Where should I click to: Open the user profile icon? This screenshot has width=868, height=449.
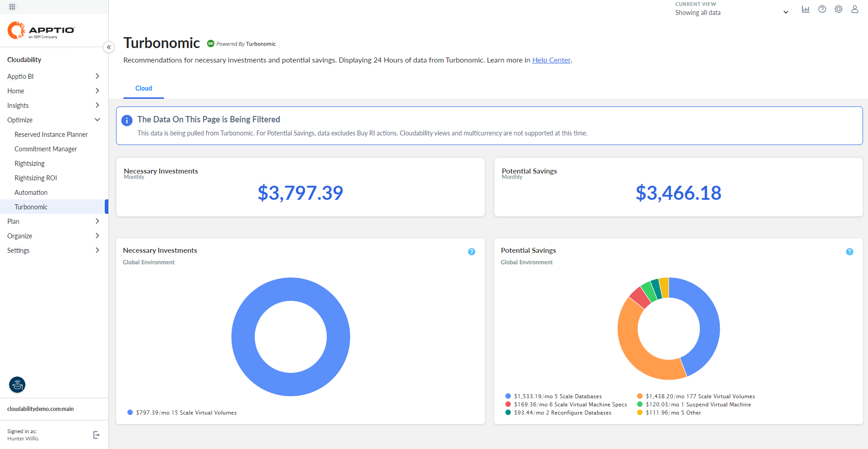[854, 10]
